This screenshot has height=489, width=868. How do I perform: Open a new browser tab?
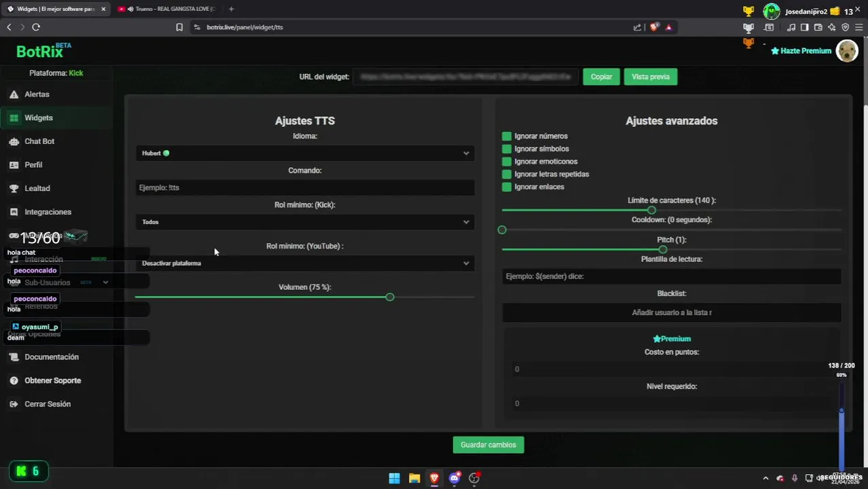coord(231,9)
